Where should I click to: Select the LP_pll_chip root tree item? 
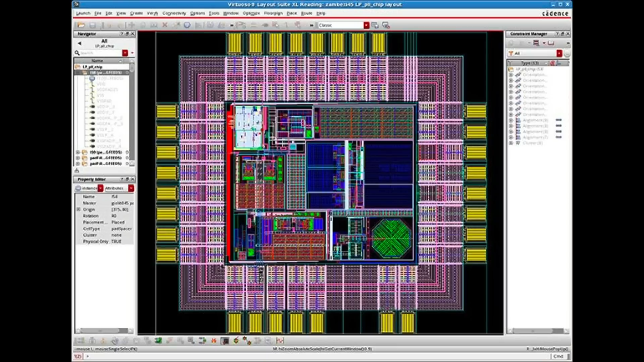coord(92,67)
